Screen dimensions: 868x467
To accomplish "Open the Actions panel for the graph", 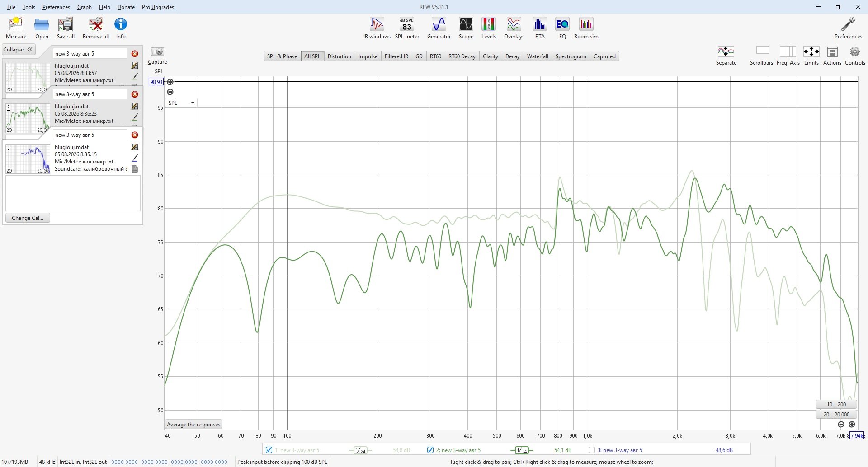I will pyautogui.click(x=832, y=56).
